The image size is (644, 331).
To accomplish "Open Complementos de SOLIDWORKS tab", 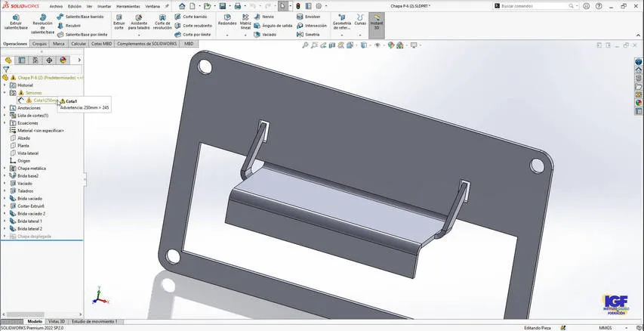I will coord(147,44).
